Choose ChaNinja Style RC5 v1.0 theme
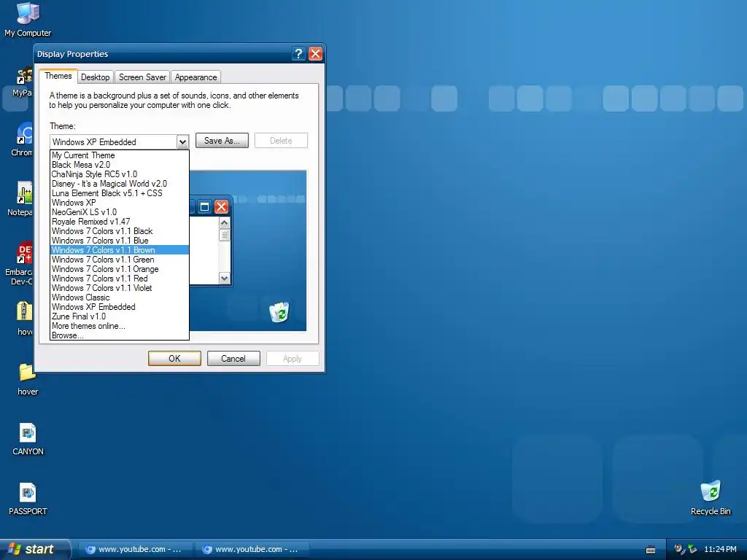747x560 pixels. [120, 174]
